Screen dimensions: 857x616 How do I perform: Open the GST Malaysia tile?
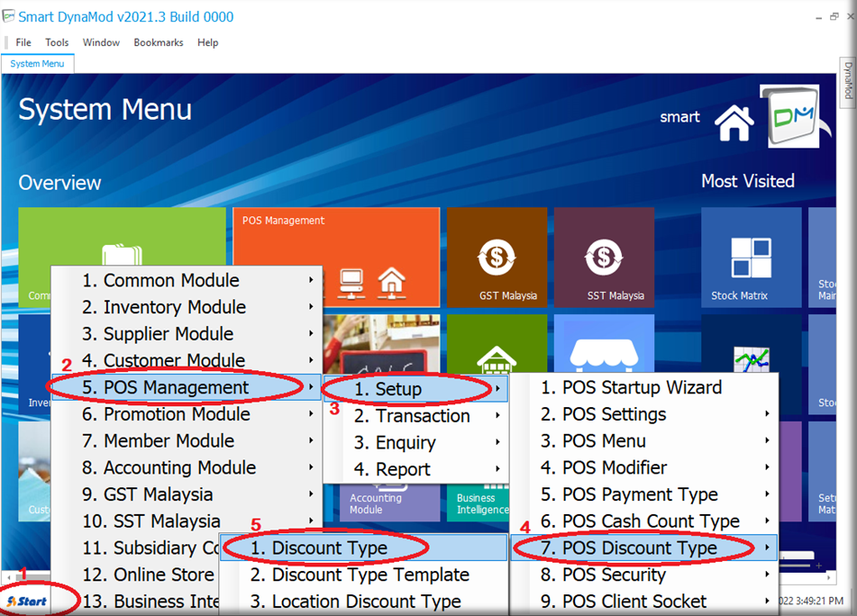497,258
